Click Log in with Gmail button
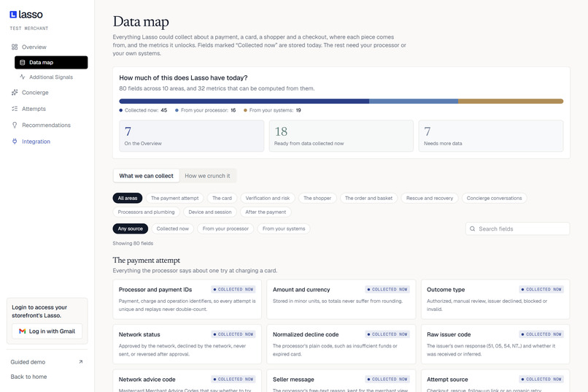The image size is (588, 392). (x=47, y=331)
